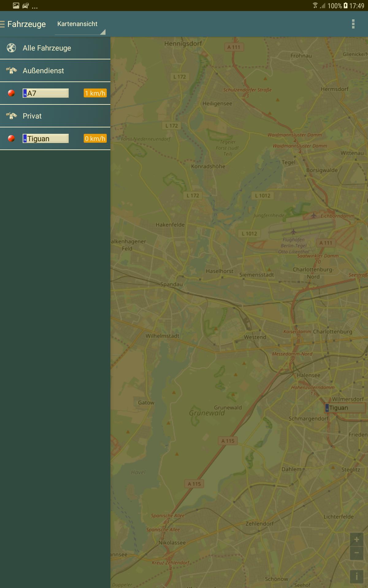
Task: Click the red status dot for Tiguan
Action: [11, 139]
